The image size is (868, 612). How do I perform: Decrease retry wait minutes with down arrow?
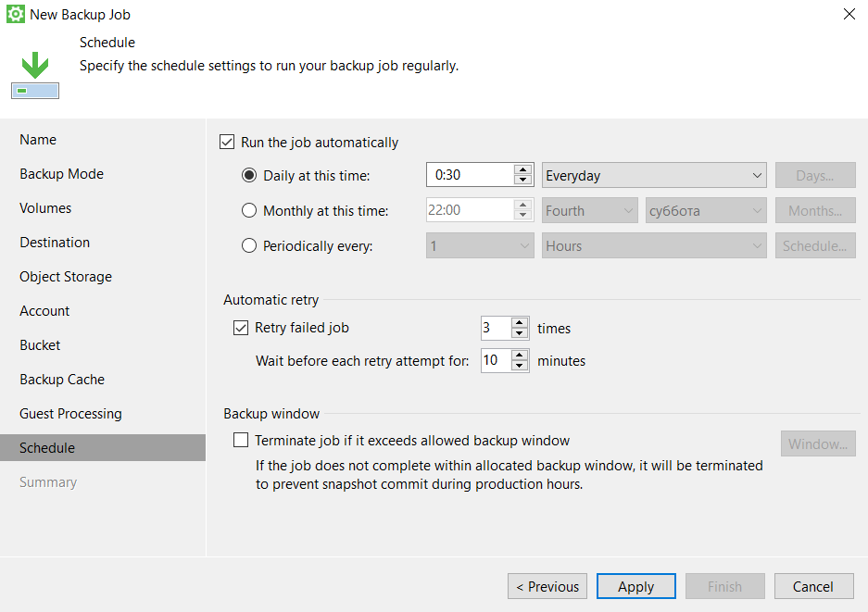(519, 367)
